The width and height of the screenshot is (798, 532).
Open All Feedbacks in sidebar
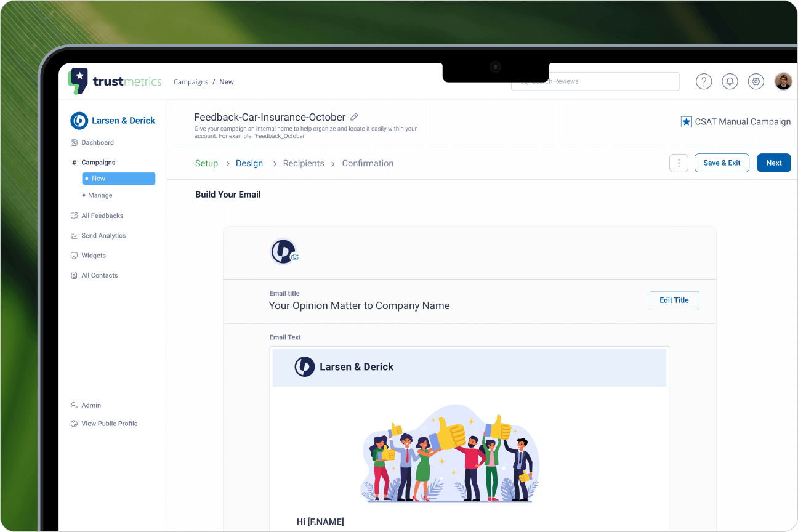click(102, 216)
